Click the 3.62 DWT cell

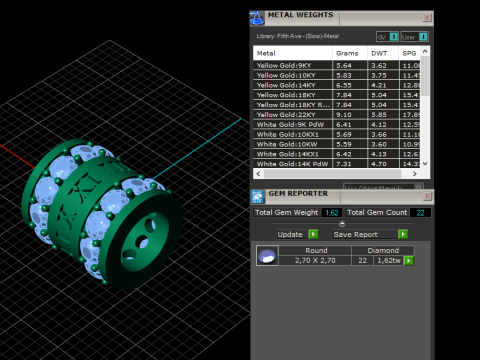pyautogui.click(x=383, y=65)
